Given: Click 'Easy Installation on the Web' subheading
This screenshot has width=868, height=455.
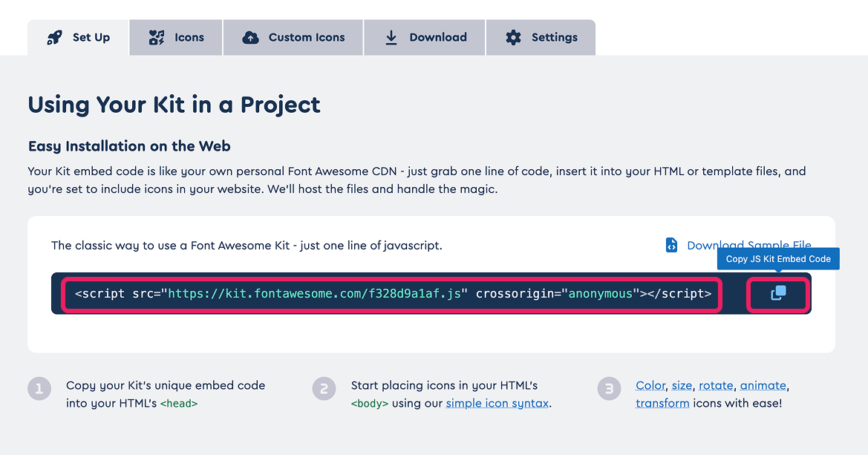Looking at the screenshot, I should point(129,146).
